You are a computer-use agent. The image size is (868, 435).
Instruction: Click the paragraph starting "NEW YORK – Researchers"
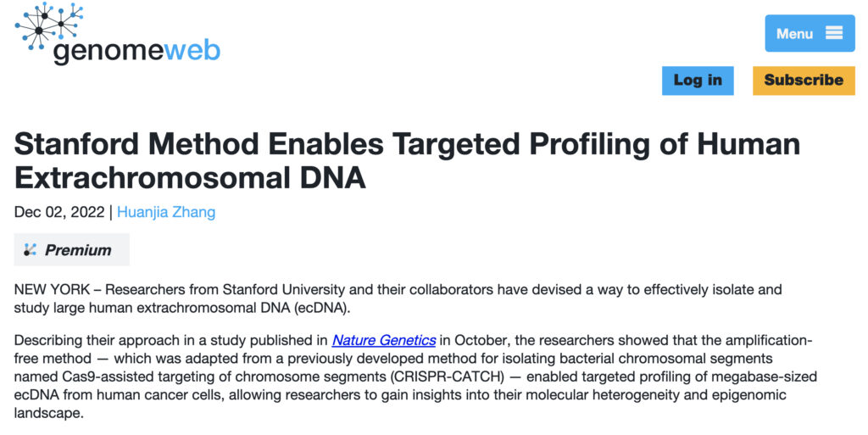398,298
